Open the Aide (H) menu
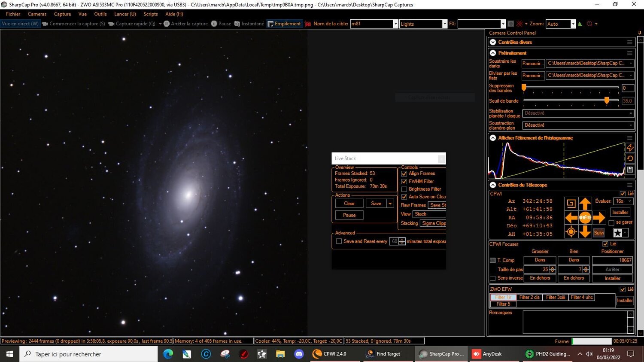This screenshot has width=644, height=362. click(174, 14)
